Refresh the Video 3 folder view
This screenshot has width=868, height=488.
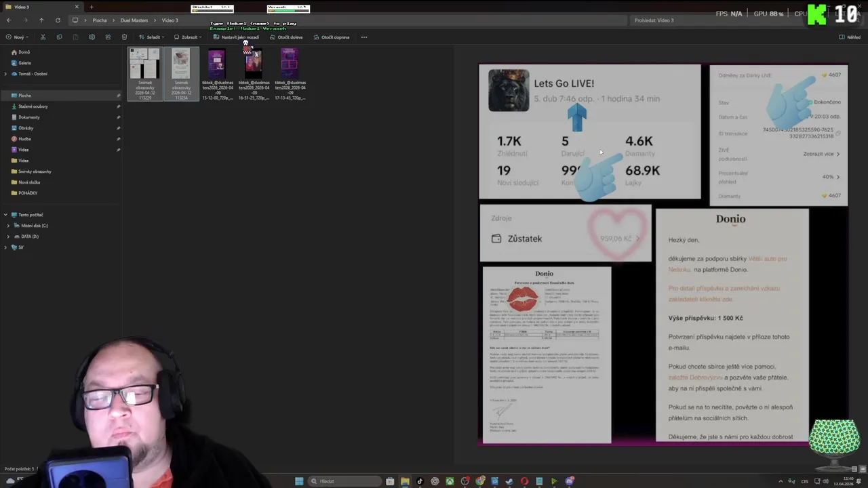coord(58,20)
